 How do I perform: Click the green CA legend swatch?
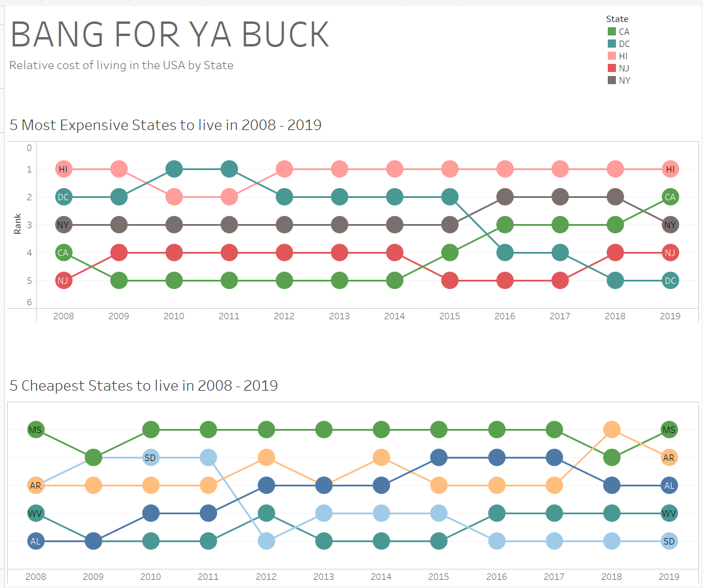click(x=612, y=31)
